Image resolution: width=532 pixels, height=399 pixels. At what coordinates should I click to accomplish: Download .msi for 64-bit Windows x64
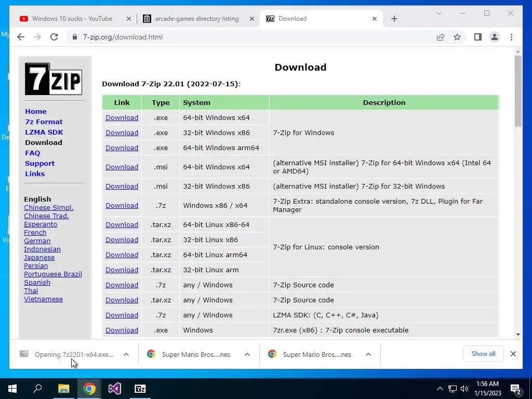point(122,167)
